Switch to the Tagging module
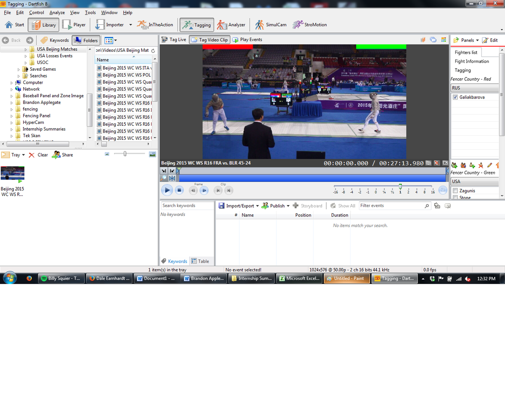Screen dimensions: 505x420 [197, 25]
